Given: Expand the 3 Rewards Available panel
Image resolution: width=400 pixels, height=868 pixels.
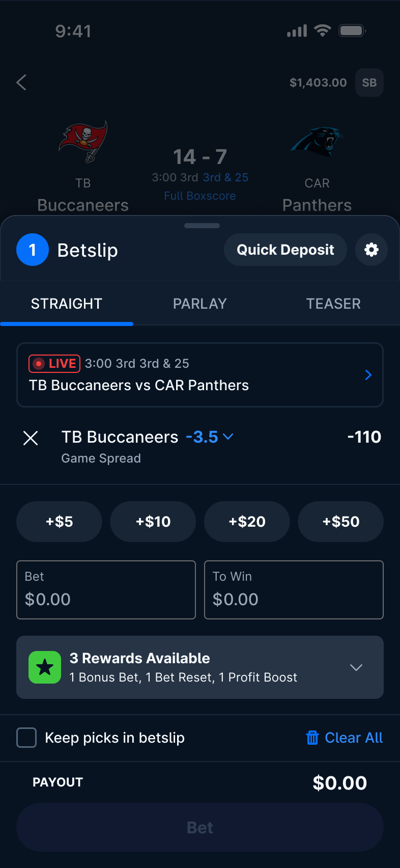Looking at the screenshot, I should 356,667.
